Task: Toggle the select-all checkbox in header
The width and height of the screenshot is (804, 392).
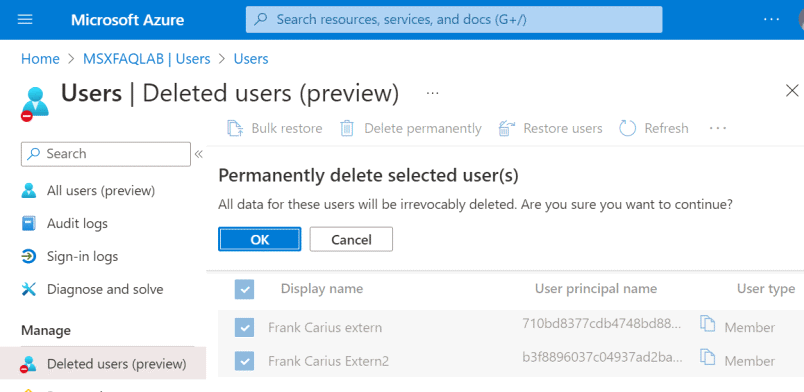Action: coord(245,289)
